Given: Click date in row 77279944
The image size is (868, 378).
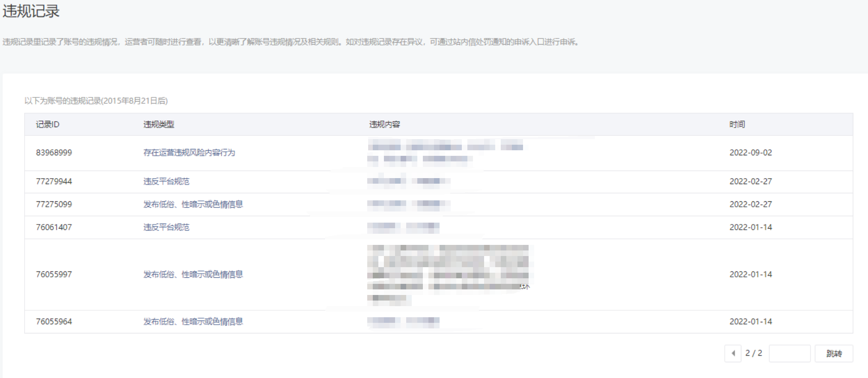Looking at the screenshot, I should pyautogui.click(x=751, y=181).
